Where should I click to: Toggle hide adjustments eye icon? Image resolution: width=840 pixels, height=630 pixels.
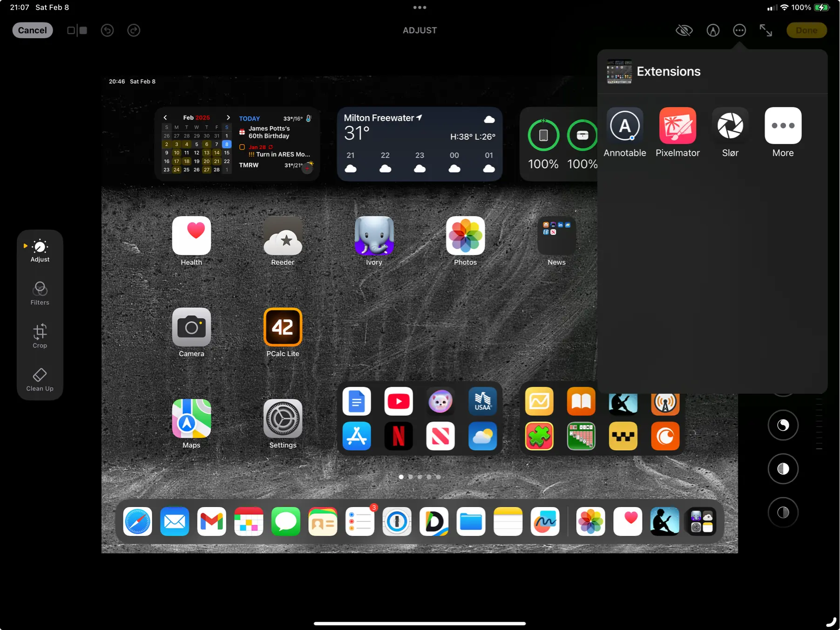[684, 30]
